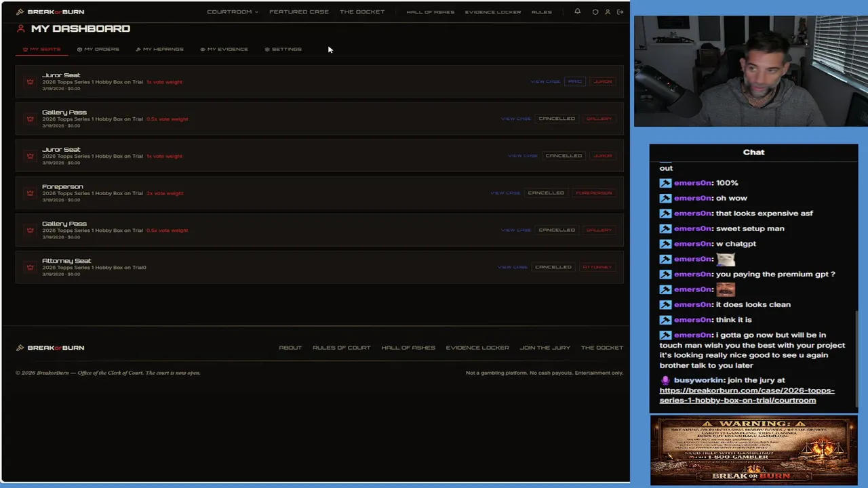868x488 pixels.
Task: Open the Settings tab
Action: click(x=283, y=49)
